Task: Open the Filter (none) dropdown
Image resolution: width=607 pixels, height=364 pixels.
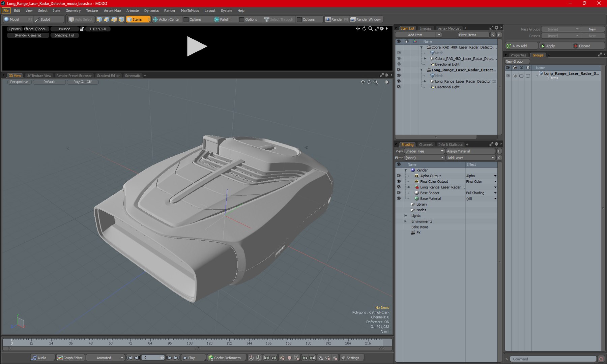Action: [x=424, y=158]
